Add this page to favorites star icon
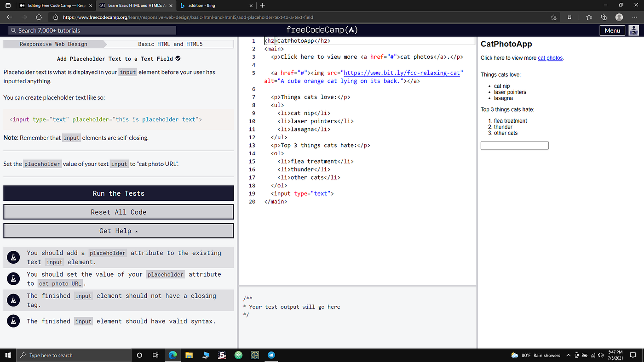644x362 pixels. tap(553, 17)
